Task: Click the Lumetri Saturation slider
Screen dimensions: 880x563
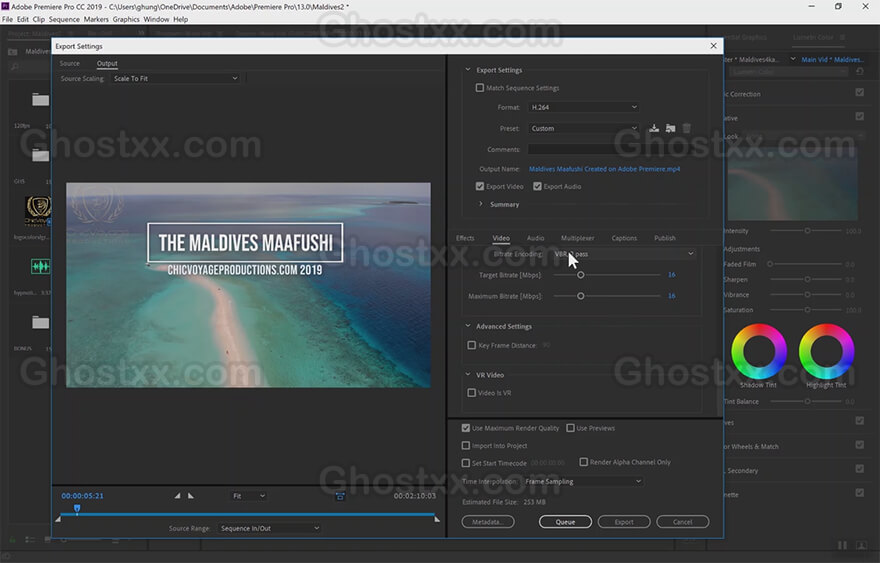Action: point(807,310)
